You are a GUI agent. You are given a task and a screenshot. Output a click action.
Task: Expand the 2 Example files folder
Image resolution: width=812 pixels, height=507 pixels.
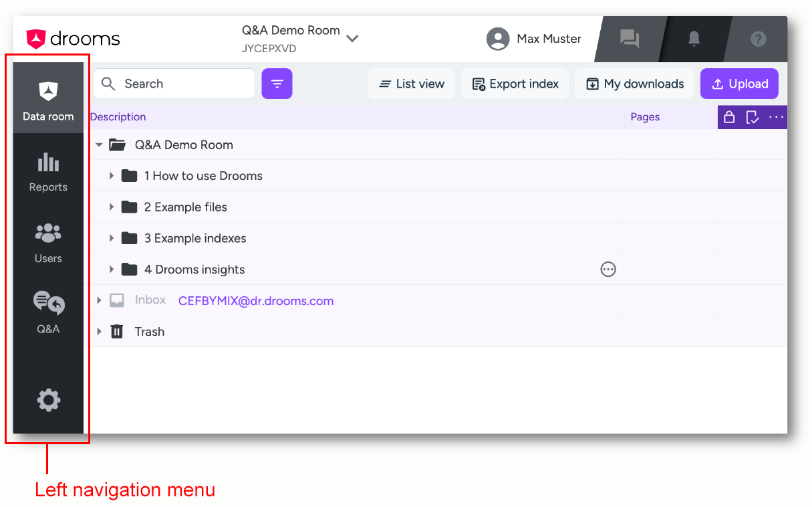[x=112, y=207]
